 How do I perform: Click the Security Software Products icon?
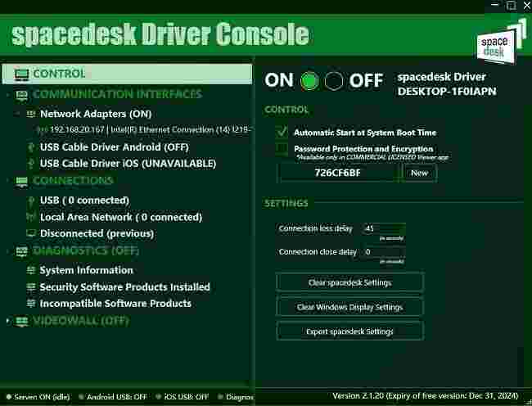pyautogui.click(x=31, y=287)
